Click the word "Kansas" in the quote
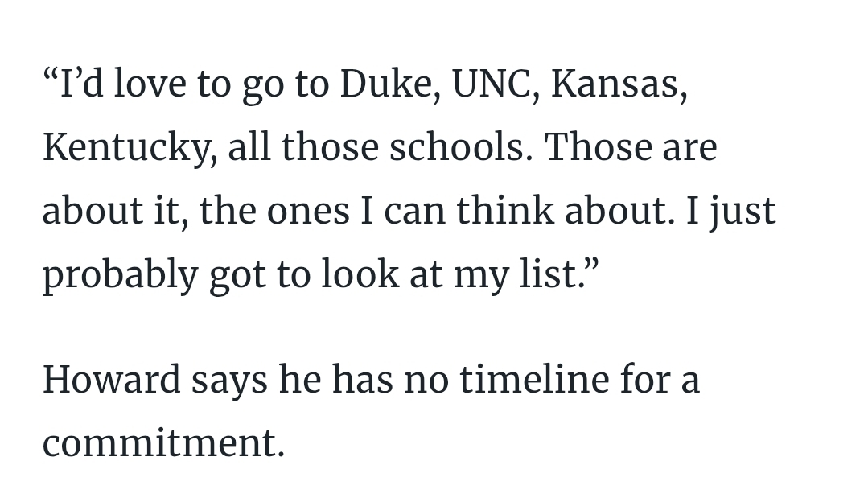The height and width of the screenshot is (498, 868). click(x=619, y=84)
